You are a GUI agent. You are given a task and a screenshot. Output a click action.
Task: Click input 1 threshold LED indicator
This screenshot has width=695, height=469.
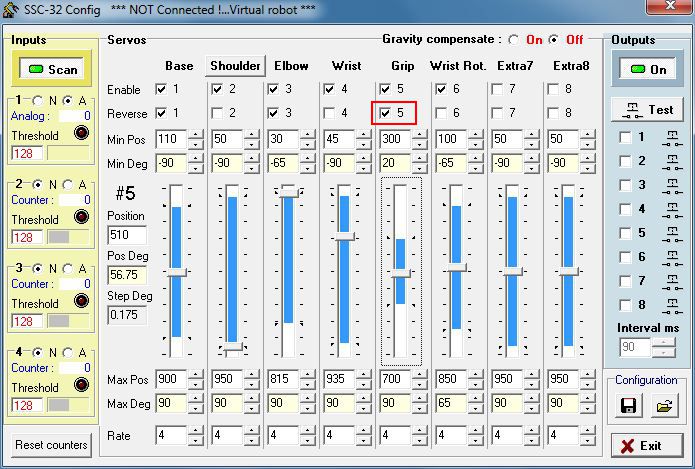(81, 133)
